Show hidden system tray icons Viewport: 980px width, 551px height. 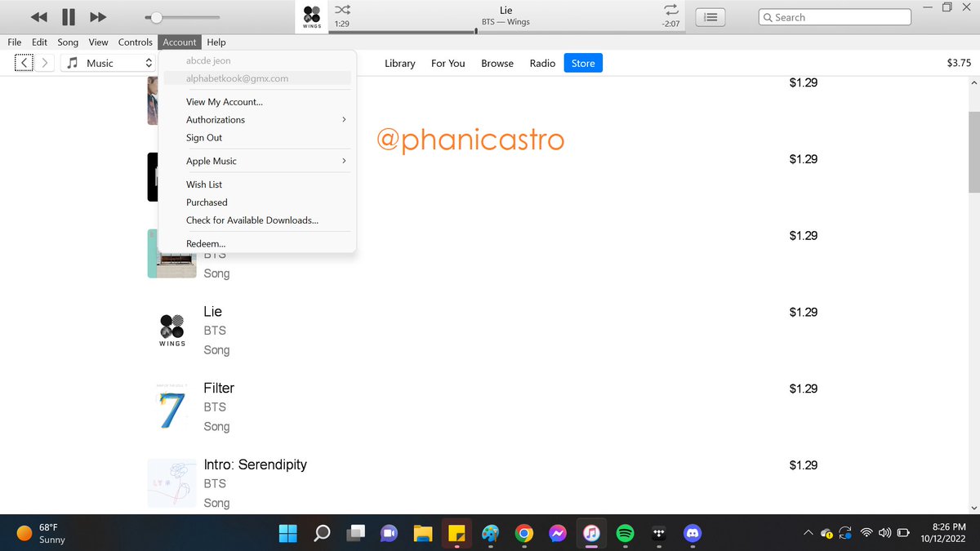click(808, 533)
